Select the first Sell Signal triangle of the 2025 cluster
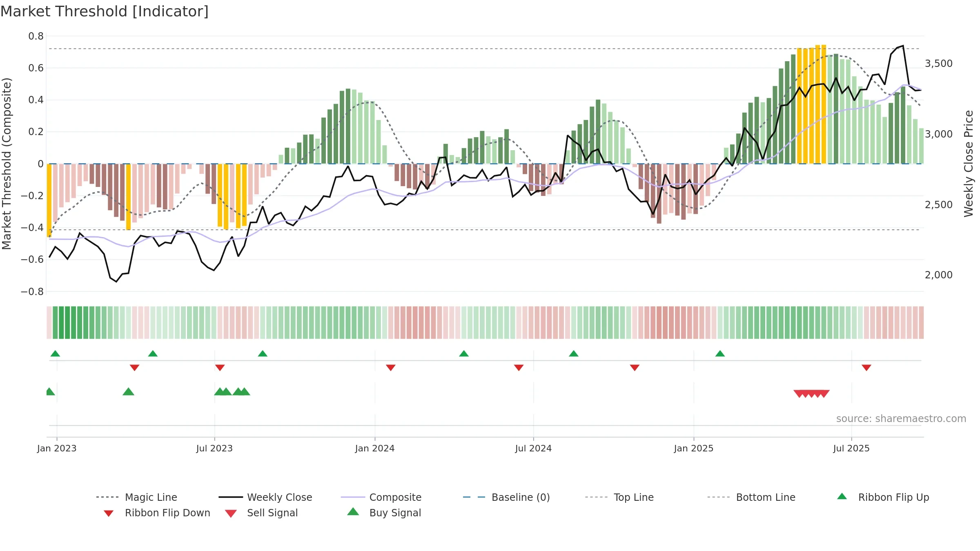 coord(799,394)
